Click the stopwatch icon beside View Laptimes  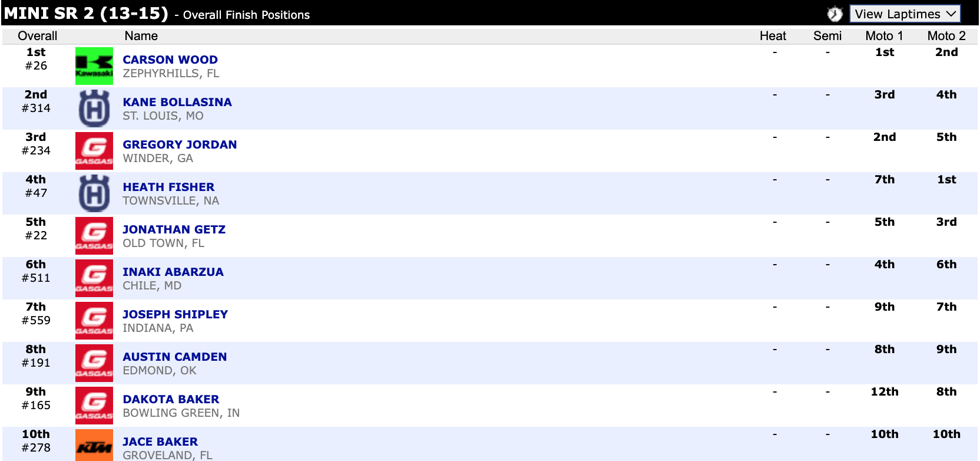(835, 14)
